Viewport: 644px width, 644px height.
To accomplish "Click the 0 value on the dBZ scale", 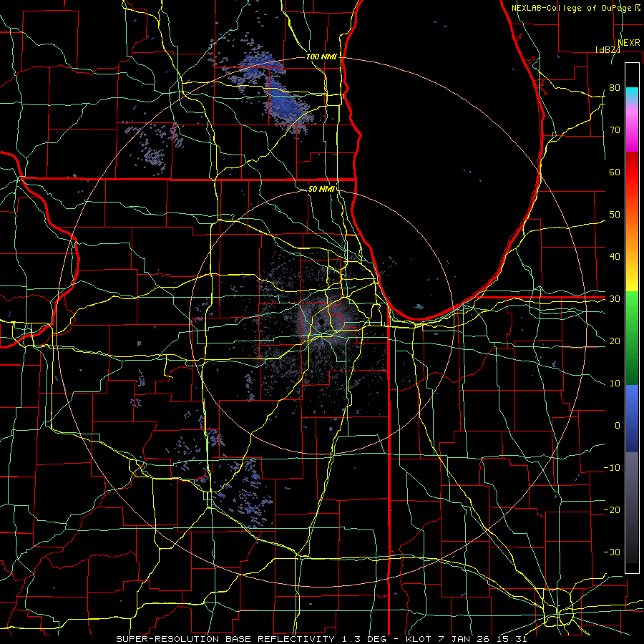I will (618, 426).
